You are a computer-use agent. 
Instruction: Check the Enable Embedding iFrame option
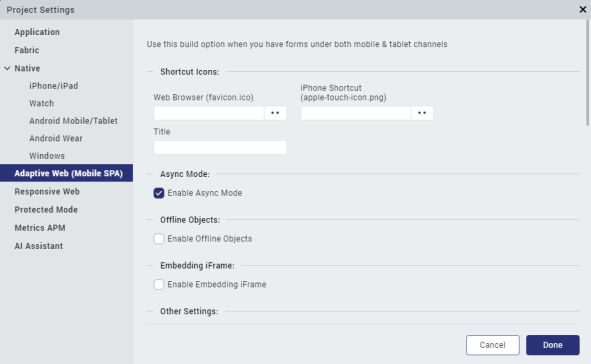click(159, 284)
